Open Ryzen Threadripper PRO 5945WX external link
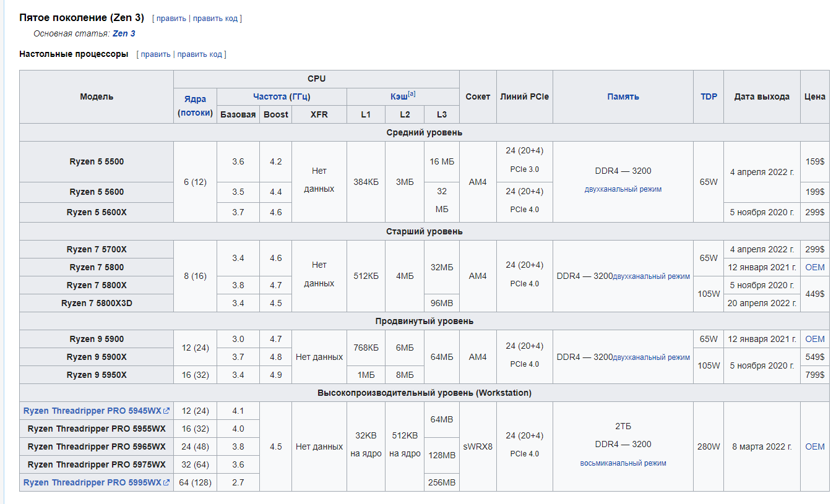The image size is (836, 504). click(92, 411)
